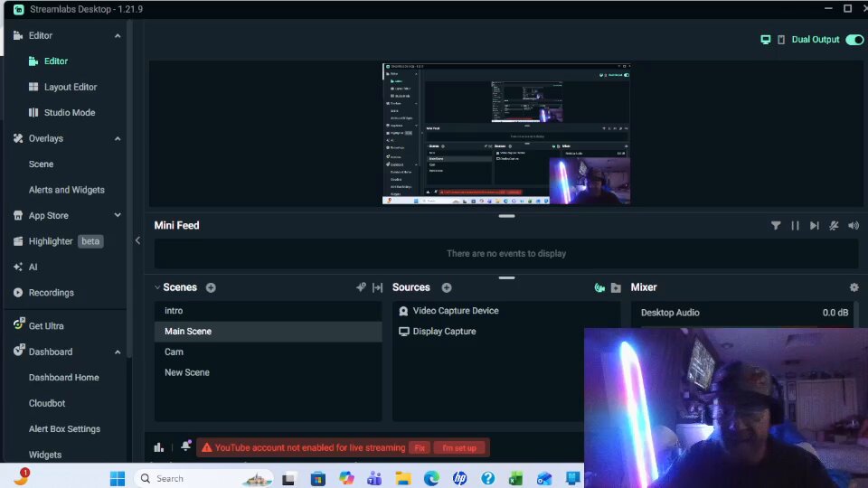
Task: Open the Highlighter beta page
Action: [58, 241]
